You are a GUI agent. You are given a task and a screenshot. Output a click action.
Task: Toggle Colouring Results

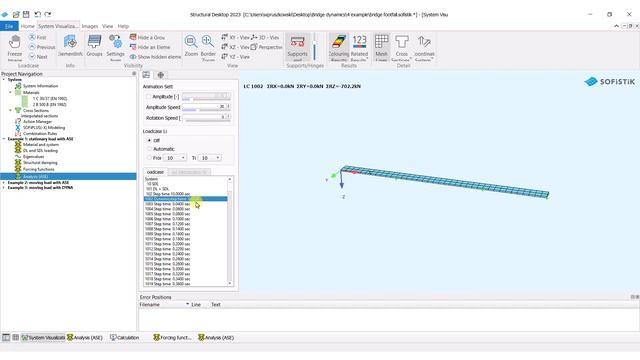[x=339, y=47]
